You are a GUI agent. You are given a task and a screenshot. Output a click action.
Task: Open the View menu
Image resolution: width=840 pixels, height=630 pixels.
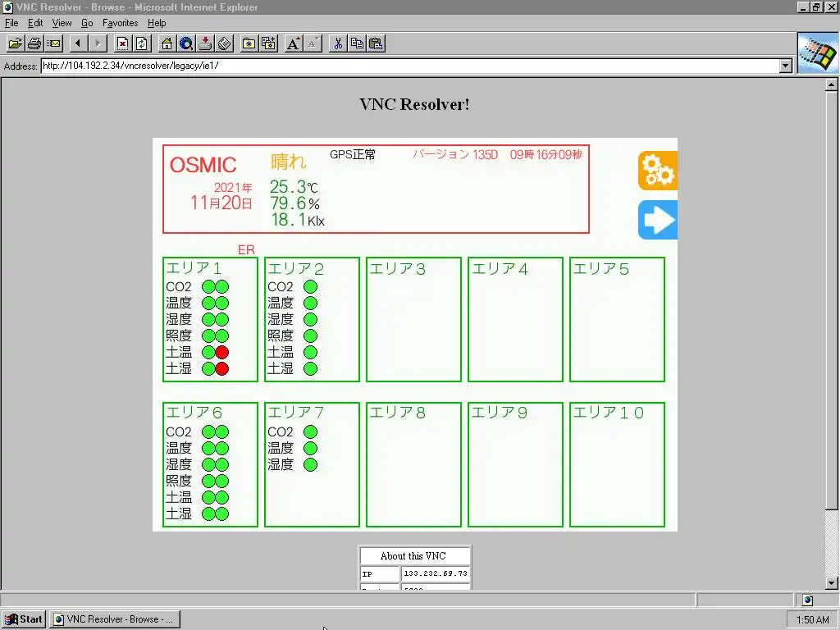point(62,23)
